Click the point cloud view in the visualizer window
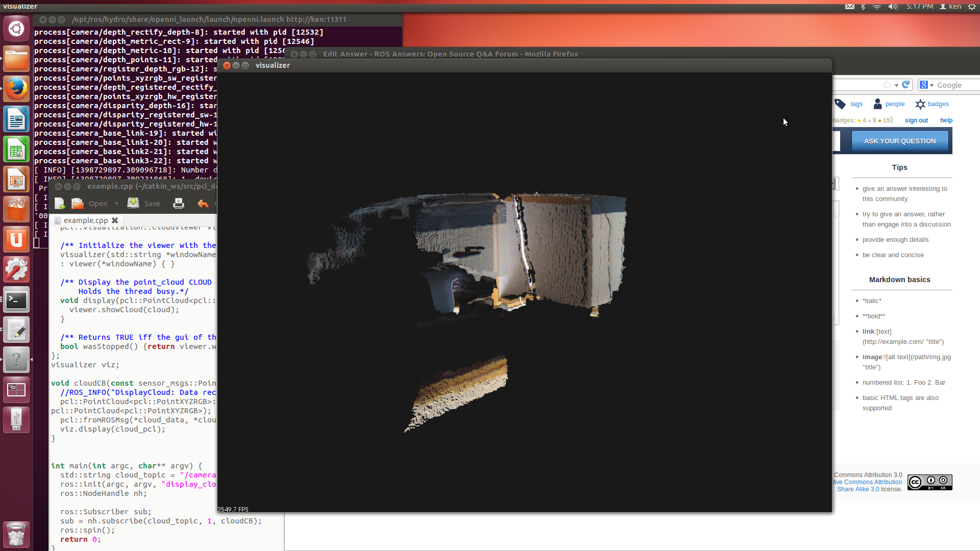 [525, 292]
